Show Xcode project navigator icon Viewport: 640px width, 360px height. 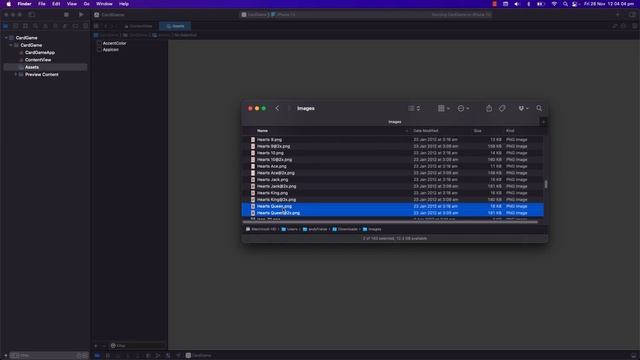click(x=6, y=26)
